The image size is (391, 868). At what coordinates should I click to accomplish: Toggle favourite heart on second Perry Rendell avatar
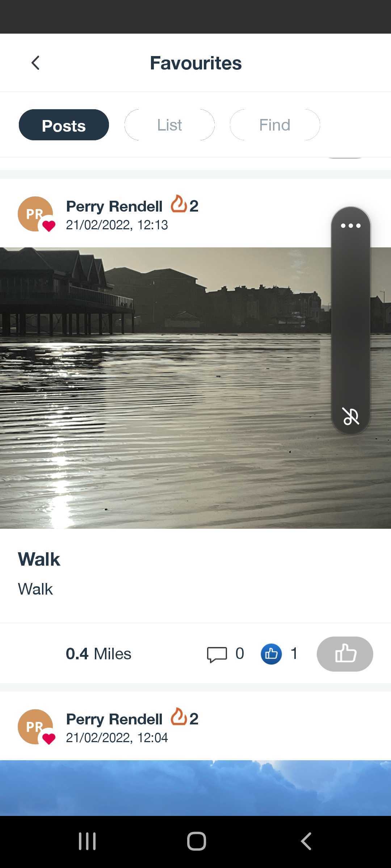click(x=49, y=739)
